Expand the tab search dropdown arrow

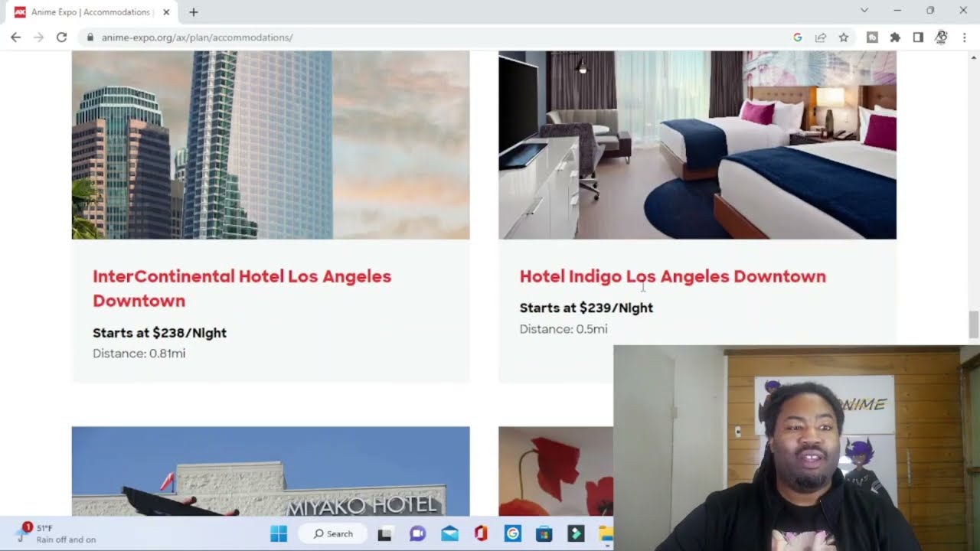point(864,11)
